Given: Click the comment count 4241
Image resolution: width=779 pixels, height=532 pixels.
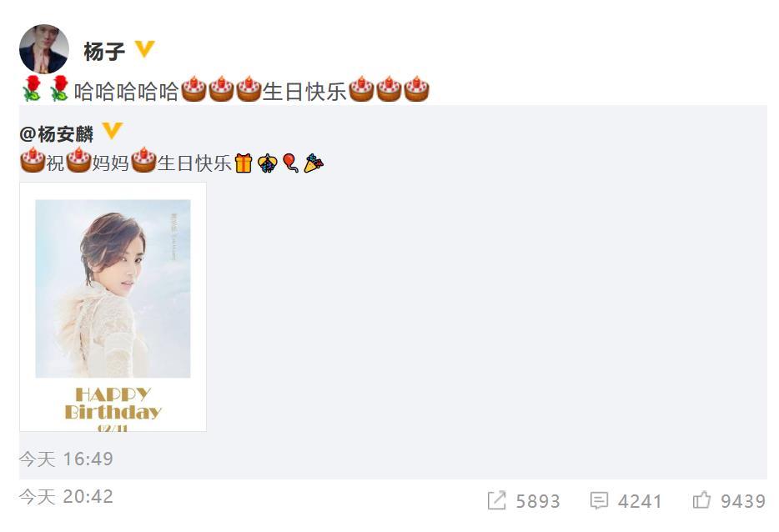Looking at the screenshot, I should point(640,501).
